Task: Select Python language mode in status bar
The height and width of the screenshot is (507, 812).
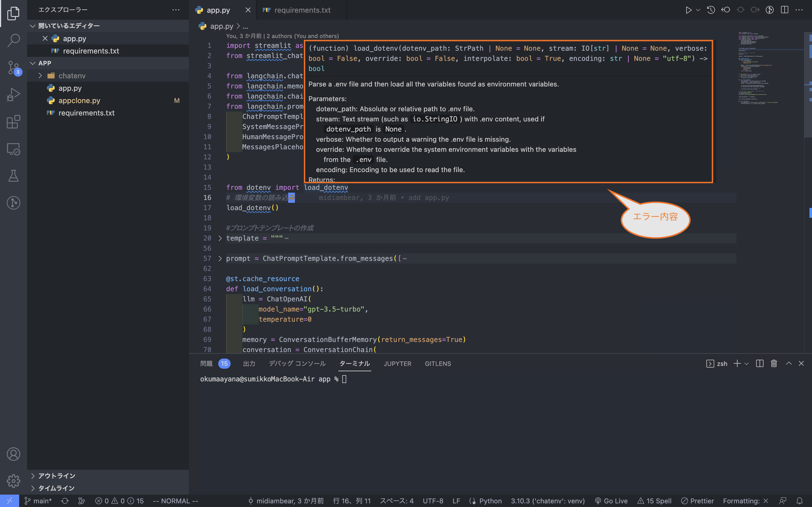Action: 489,501
